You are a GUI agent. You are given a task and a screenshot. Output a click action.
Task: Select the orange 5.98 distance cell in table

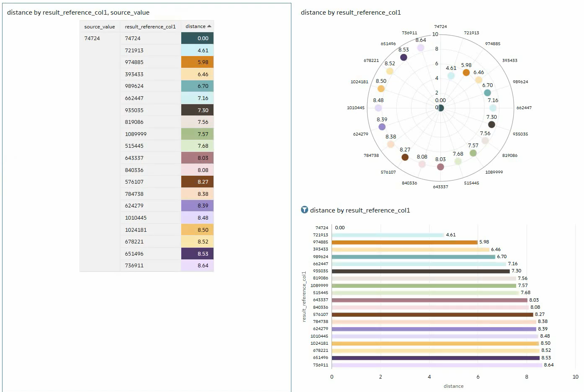tap(197, 62)
